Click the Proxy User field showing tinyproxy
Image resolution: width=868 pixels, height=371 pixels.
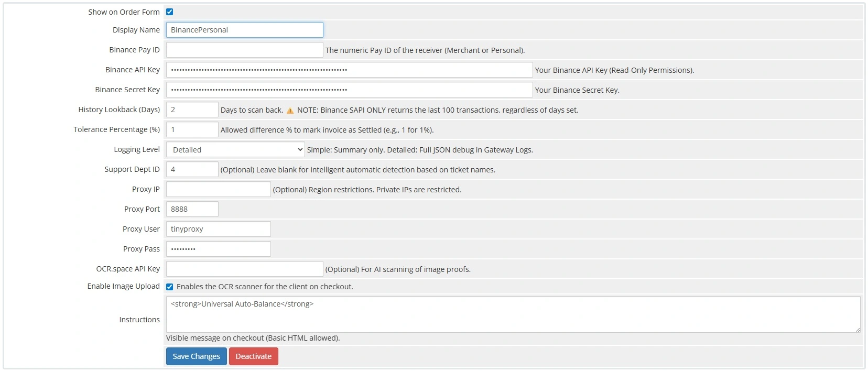coord(218,229)
